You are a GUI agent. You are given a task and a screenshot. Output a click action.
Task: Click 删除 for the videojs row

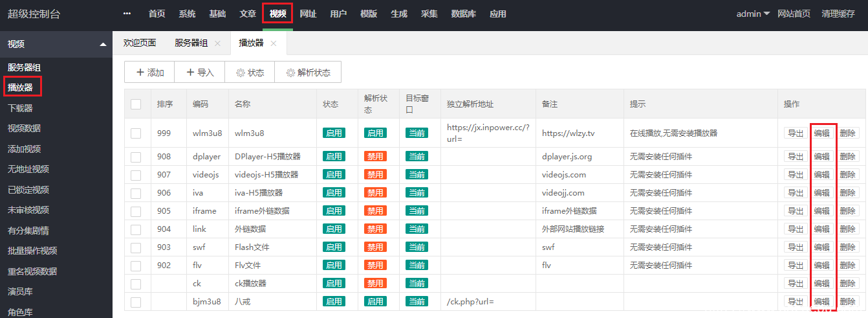[848, 175]
